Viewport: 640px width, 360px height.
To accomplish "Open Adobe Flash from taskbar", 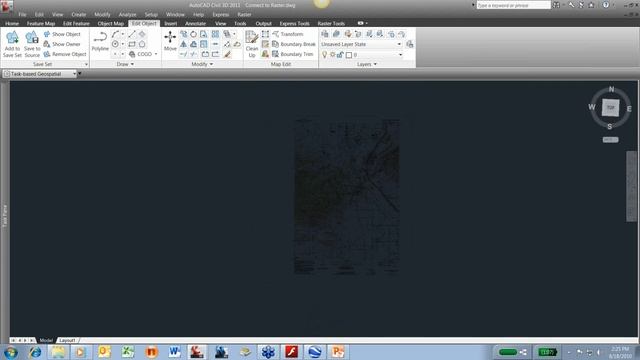I will pyautogui.click(x=291, y=351).
